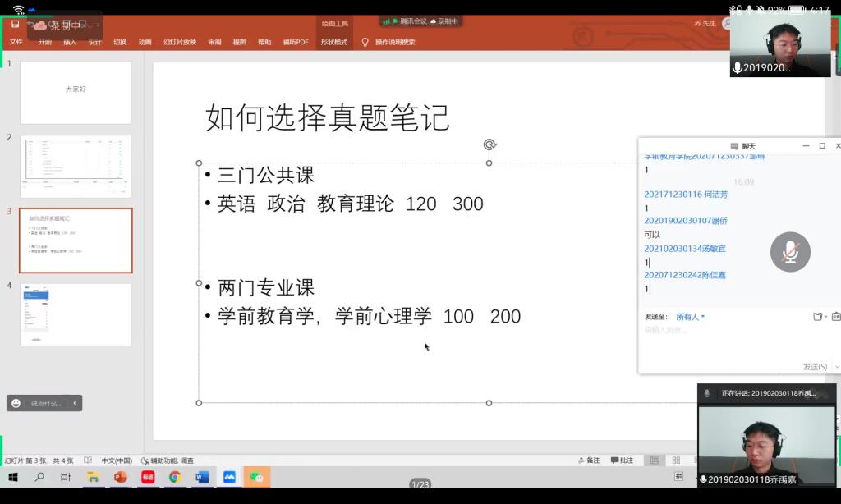Expand the 所有人 recipient dropdown
The height and width of the screenshot is (504, 841).
690,317
